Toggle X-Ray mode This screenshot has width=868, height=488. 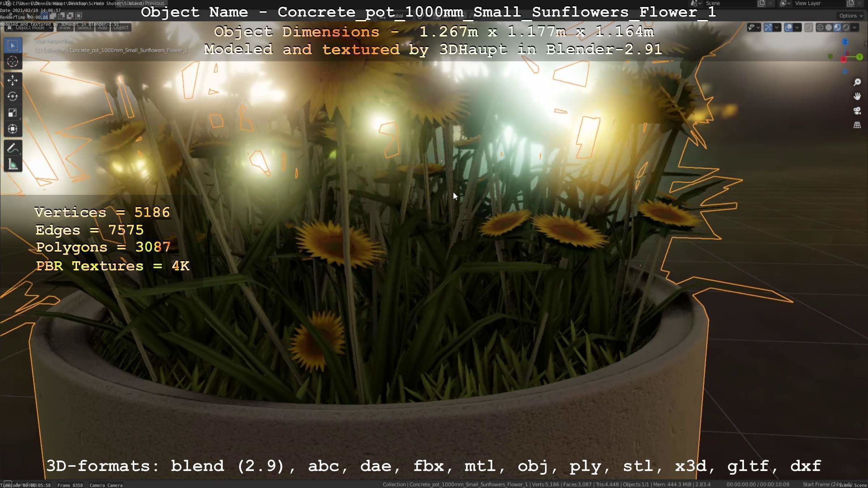point(809,27)
